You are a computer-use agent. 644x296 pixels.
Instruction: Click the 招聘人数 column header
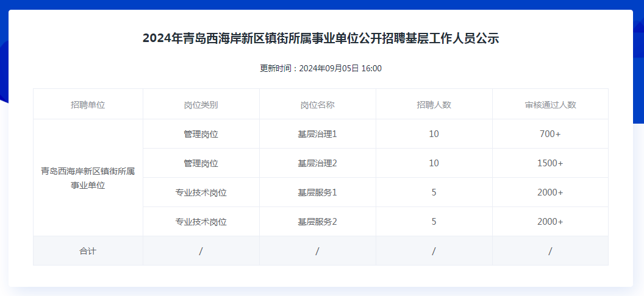click(x=434, y=105)
